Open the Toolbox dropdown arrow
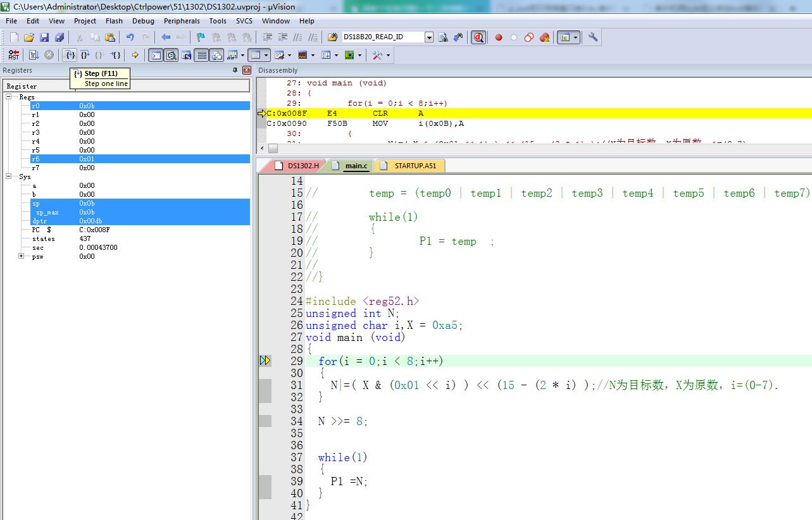Viewport: 812px width, 520px height. (388, 55)
